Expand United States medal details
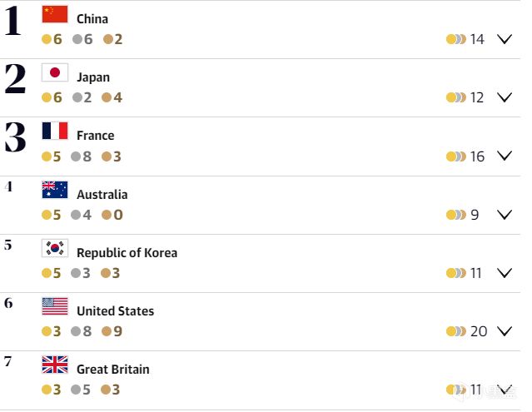This screenshot has height=412, width=532. (x=504, y=331)
